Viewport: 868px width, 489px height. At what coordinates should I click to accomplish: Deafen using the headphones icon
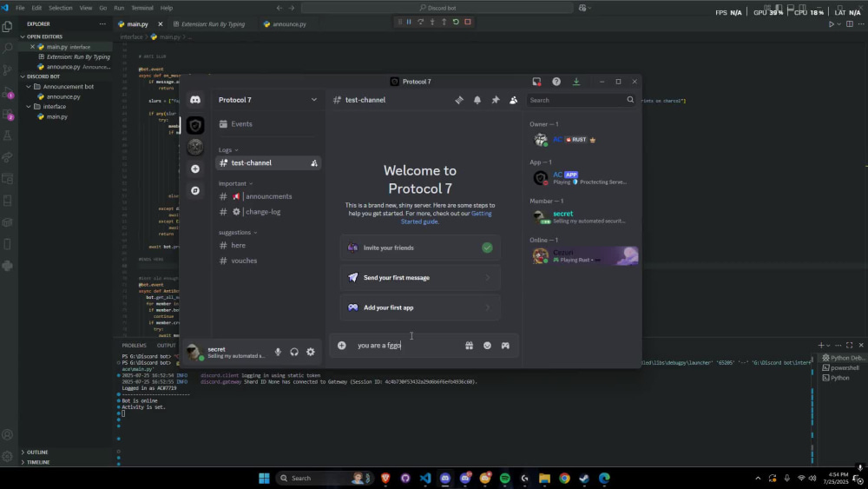tap(294, 353)
